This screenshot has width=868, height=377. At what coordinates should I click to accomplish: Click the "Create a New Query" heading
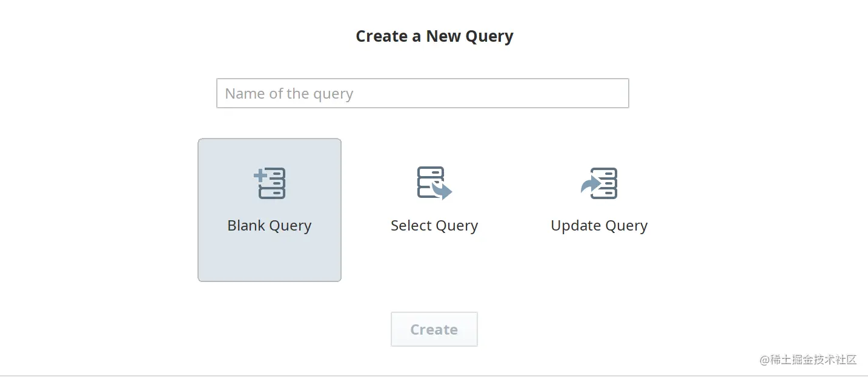pyautogui.click(x=434, y=36)
